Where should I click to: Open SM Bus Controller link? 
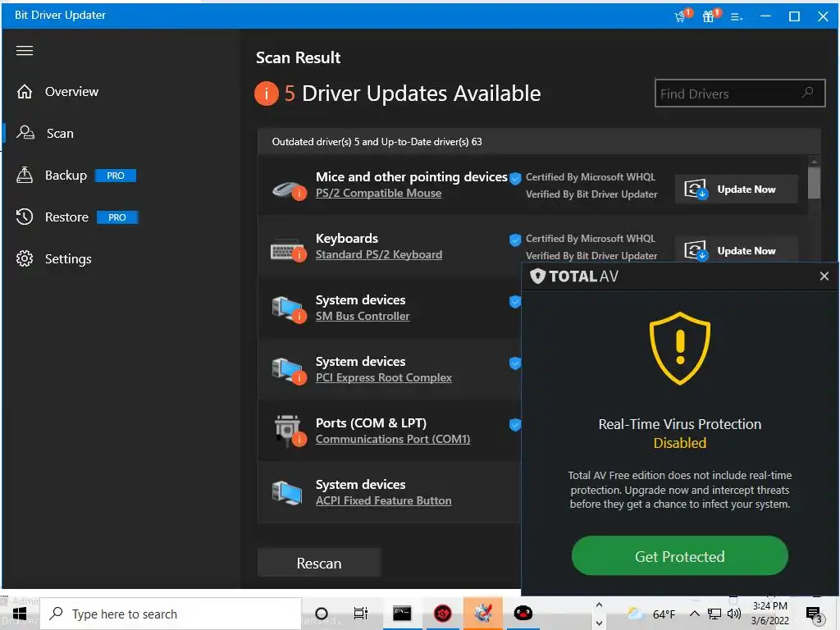(x=363, y=316)
